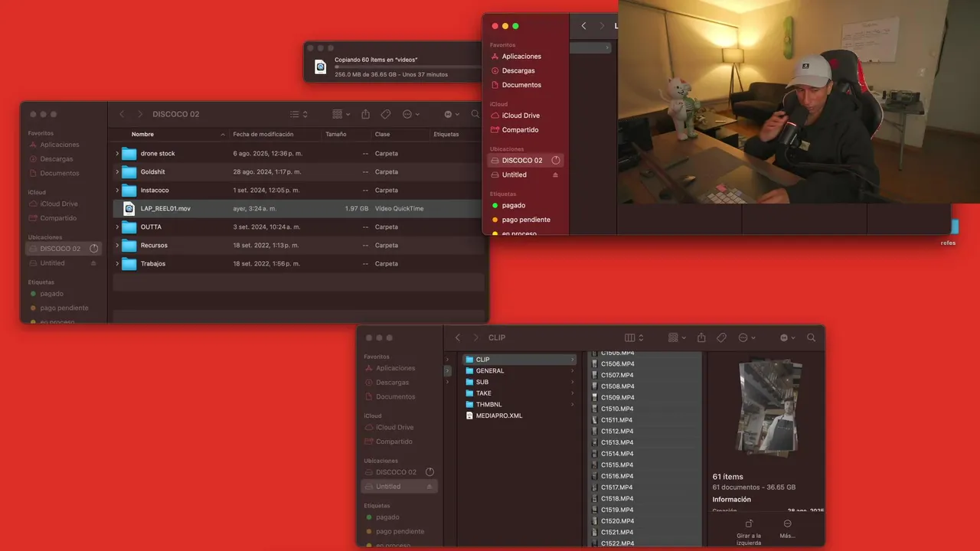Click the Más... quick action icon

coord(787,523)
